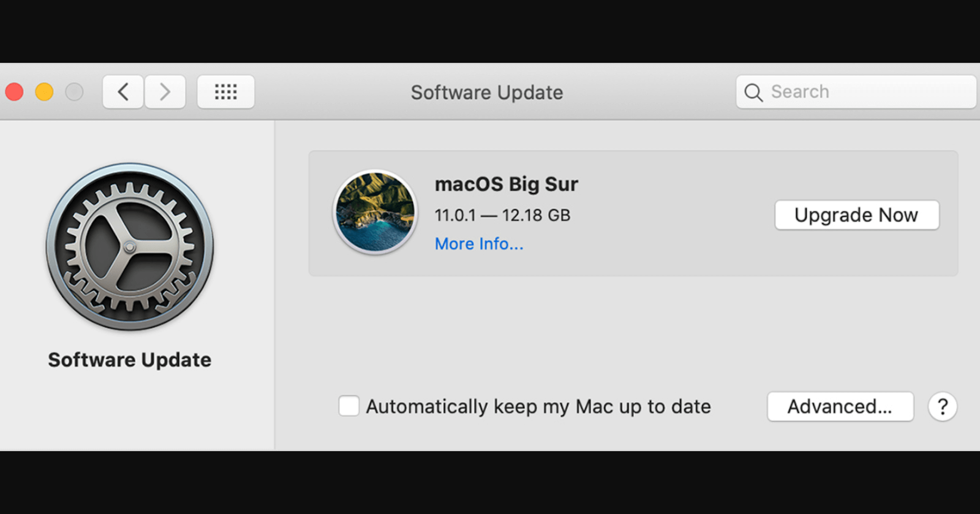Screen dimensions: 980x514
Task: Expand More Info for the Big Sur update
Action: (x=479, y=244)
